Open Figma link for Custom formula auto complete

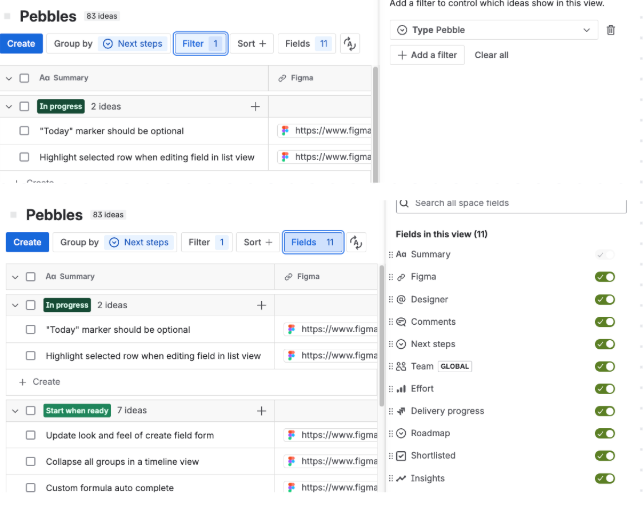click(331, 488)
